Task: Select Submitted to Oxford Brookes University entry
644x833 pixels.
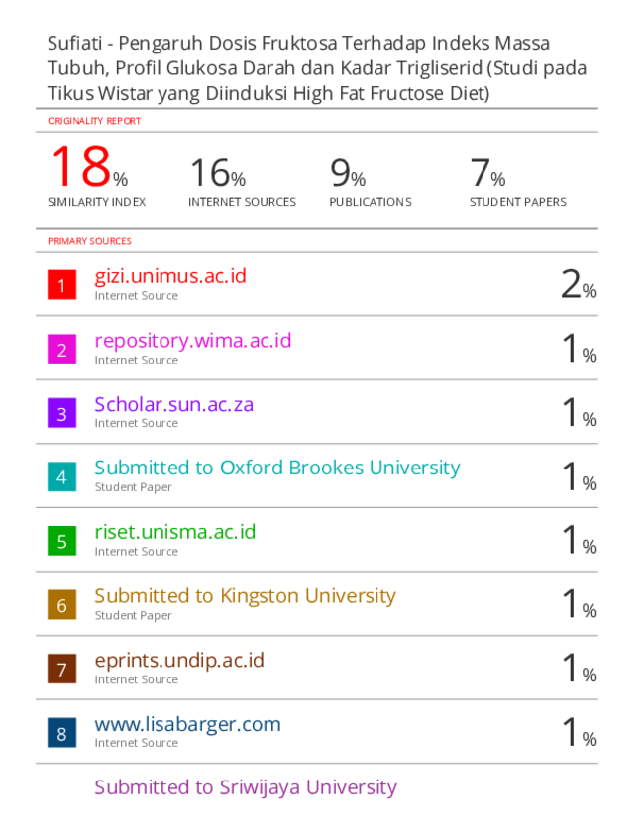Action: point(277,469)
